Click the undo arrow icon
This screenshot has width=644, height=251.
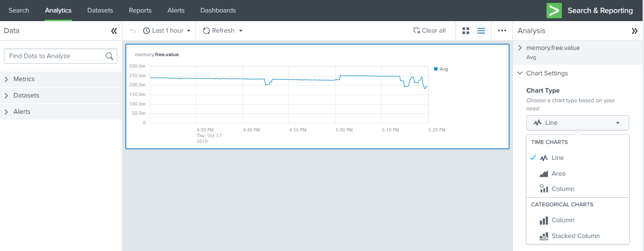(133, 31)
